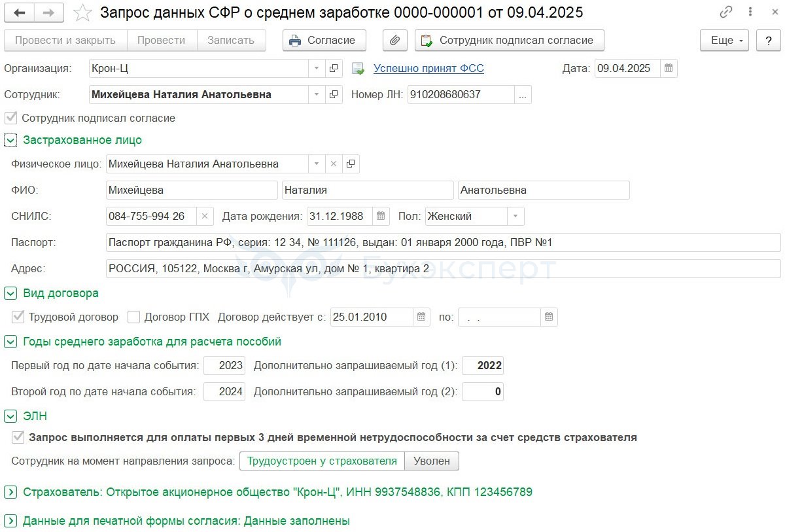Open the Успешно принят ФСС link

tap(428, 69)
